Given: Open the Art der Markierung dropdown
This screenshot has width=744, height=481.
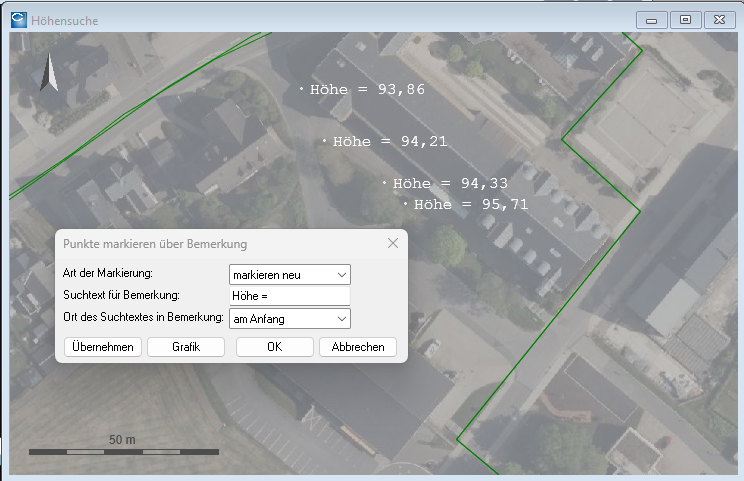Looking at the screenshot, I should [x=290, y=274].
